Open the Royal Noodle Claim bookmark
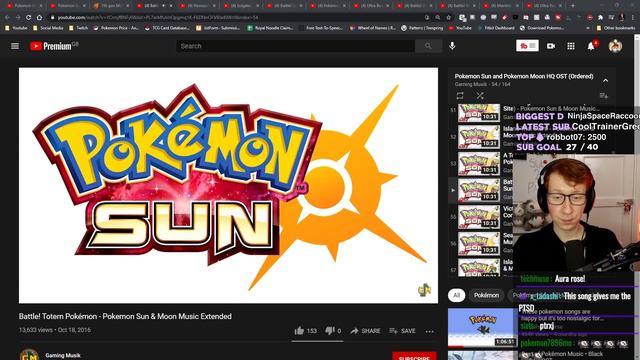Screen dimensions: 640x360 point(270,28)
